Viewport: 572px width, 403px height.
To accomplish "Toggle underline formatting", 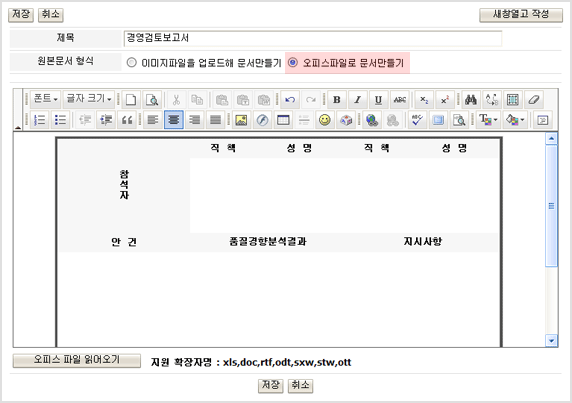I will click(x=378, y=100).
